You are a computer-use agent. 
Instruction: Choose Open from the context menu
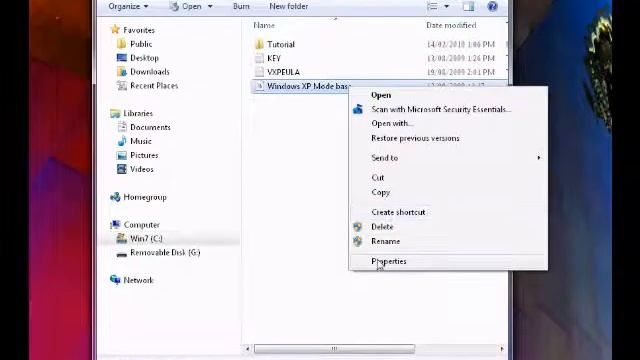pos(381,95)
